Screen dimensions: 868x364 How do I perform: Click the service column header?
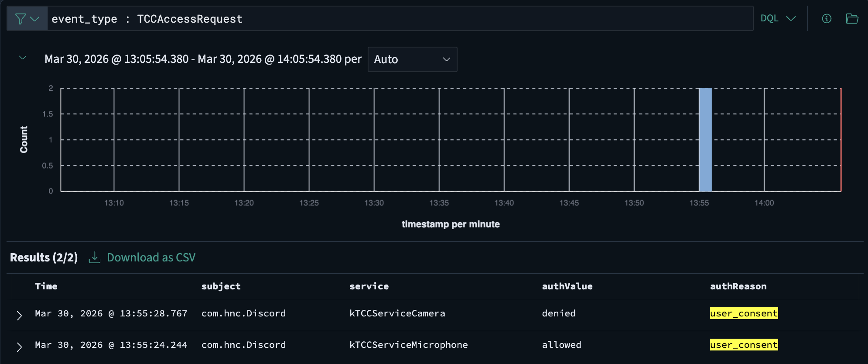coord(369,286)
